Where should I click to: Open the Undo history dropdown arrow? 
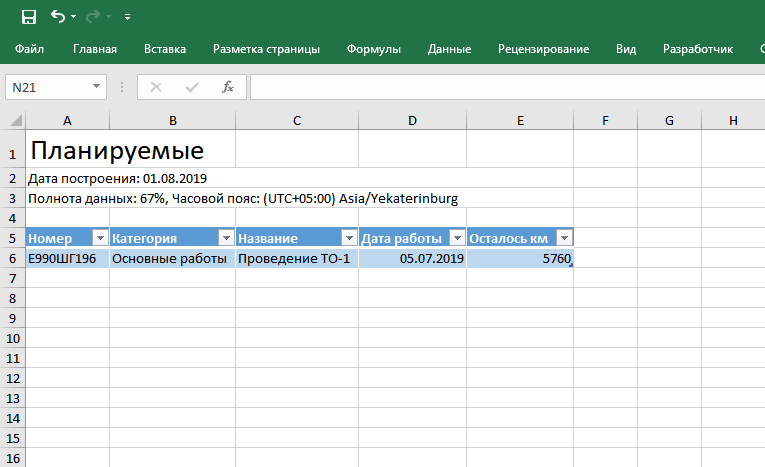click(x=73, y=17)
